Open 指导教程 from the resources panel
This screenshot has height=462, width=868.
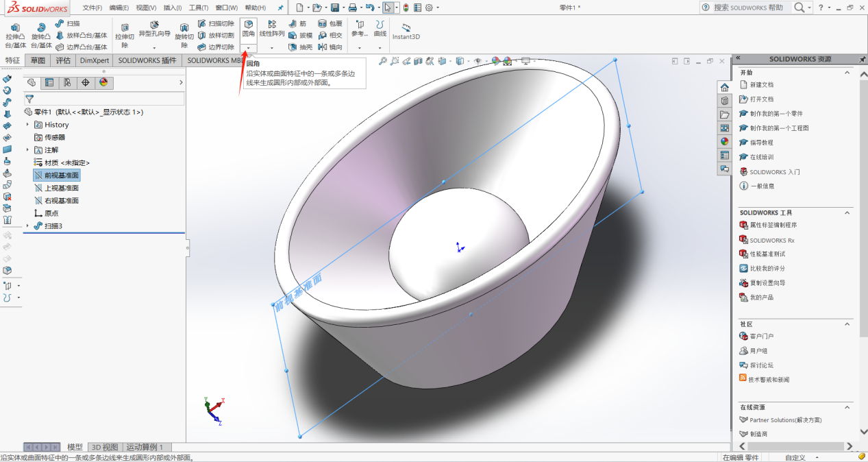[761, 143]
